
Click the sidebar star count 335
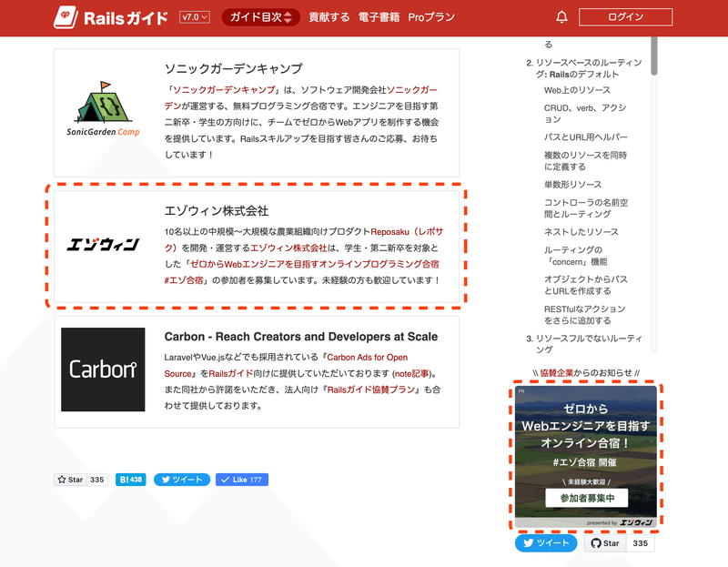[x=641, y=543]
